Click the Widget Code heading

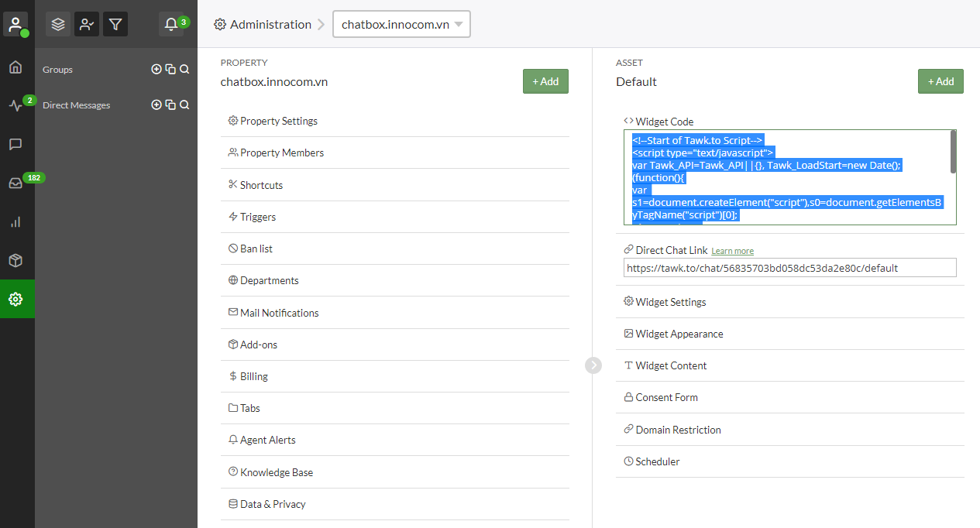click(664, 122)
